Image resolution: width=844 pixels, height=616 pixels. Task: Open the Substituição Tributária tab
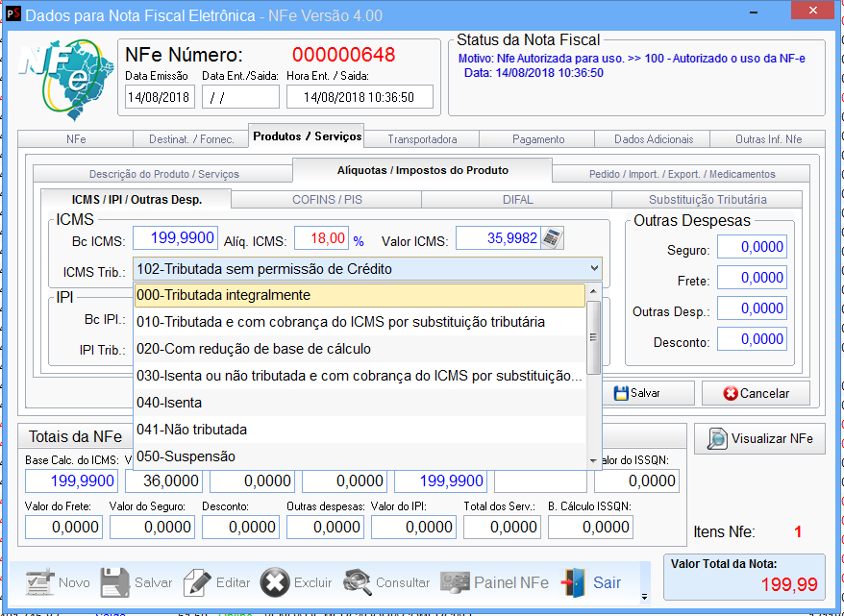707,200
